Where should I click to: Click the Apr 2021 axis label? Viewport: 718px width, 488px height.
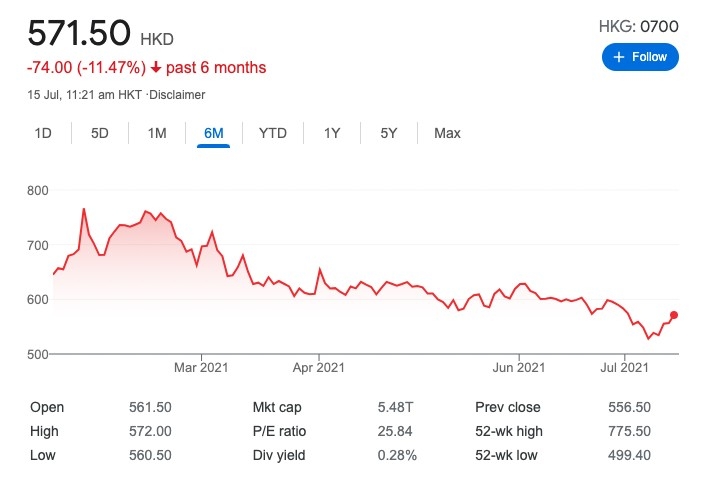(319, 367)
